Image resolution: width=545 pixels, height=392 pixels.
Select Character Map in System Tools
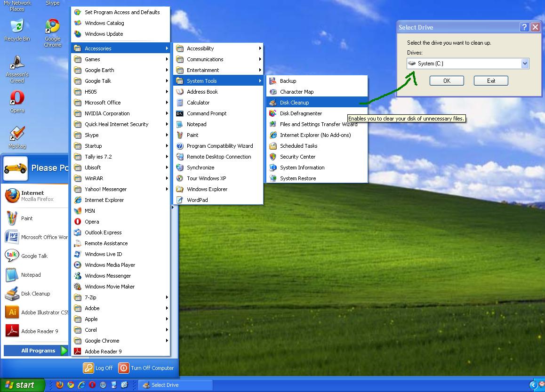[x=317, y=91]
